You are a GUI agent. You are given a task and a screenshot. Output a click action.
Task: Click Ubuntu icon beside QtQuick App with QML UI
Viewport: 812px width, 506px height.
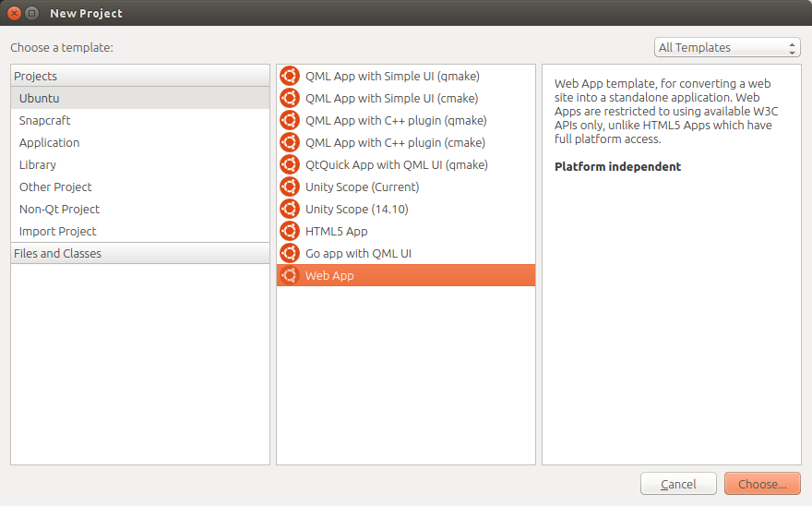click(290, 164)
